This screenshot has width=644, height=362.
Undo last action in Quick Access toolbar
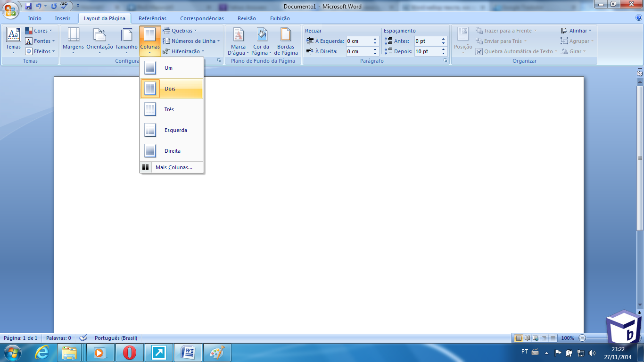[38, 7]
